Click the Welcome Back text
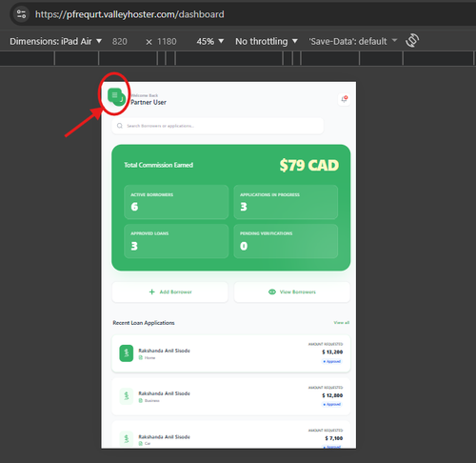 (x=145, y=95)
